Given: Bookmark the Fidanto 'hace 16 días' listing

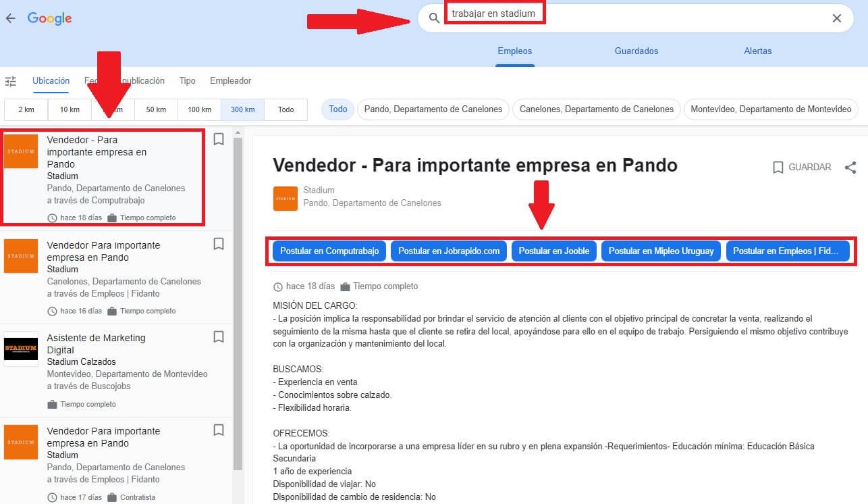Looking at the screenshot, I should [219, 244].
